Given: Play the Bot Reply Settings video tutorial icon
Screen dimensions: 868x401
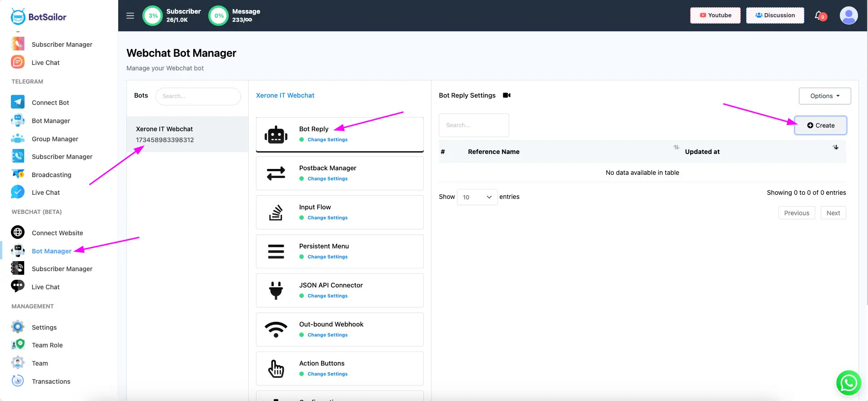Looking at the screenshot, I should [507, 95].
